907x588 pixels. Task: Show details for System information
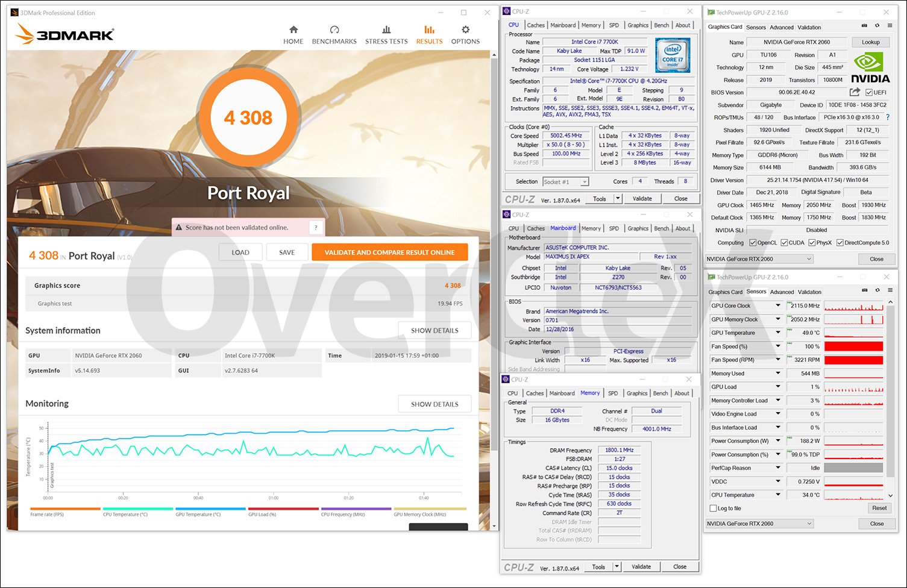pyautogui.click(x=435, y=330)
